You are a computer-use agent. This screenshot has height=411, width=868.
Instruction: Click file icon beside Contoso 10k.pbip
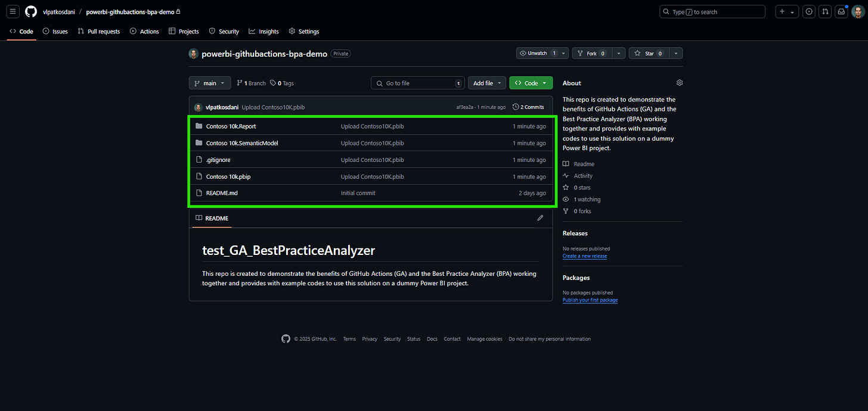[x=199, y=176]
